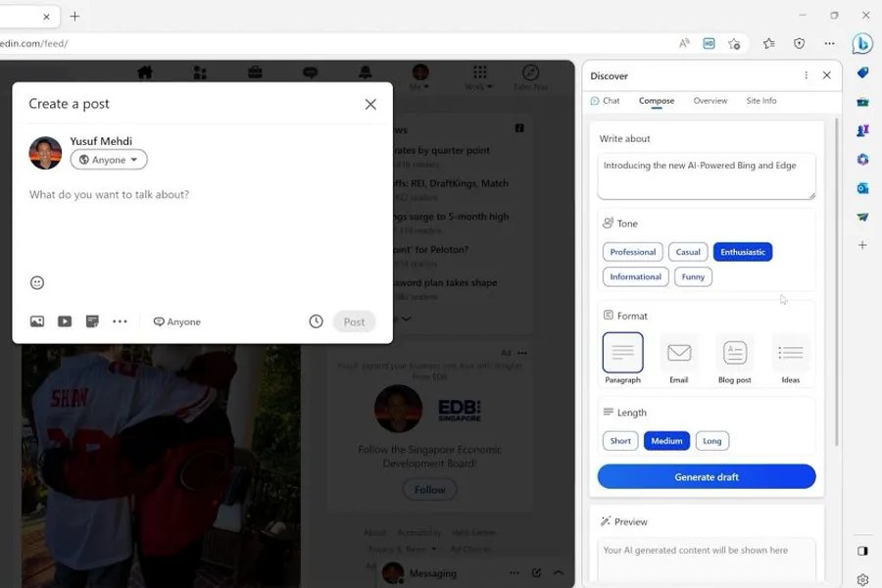Image resolution: width=882 pixels, height=588 pixels.
Task: Switch to the Chat tab
Action: (605, 101)
